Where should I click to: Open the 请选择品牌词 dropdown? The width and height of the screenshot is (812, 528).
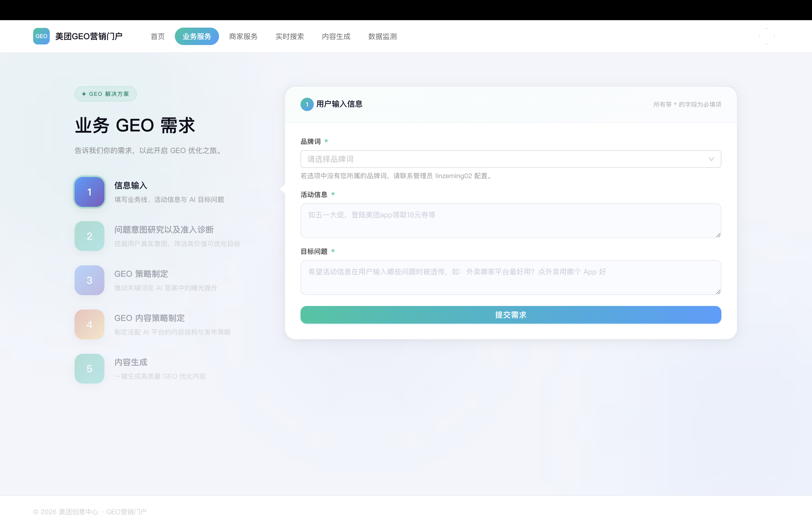pos(511,159)
